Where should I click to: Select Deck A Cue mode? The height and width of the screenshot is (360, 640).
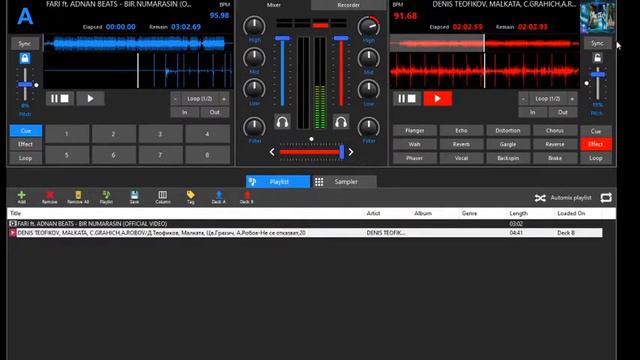[25, 131]
